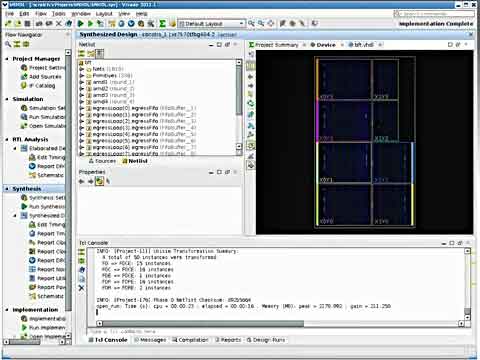Collapse the Synthesis section in Flow Navigator

[7, 189]
